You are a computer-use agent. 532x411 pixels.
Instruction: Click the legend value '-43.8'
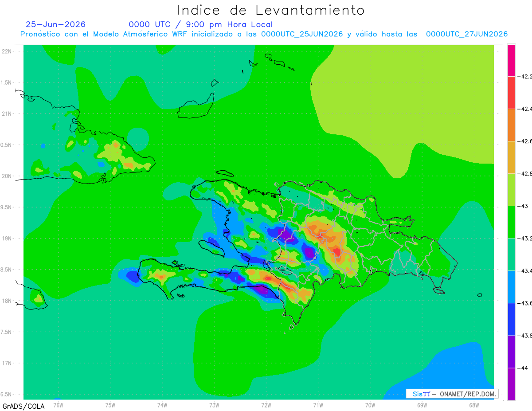click(x=525, y=335)
